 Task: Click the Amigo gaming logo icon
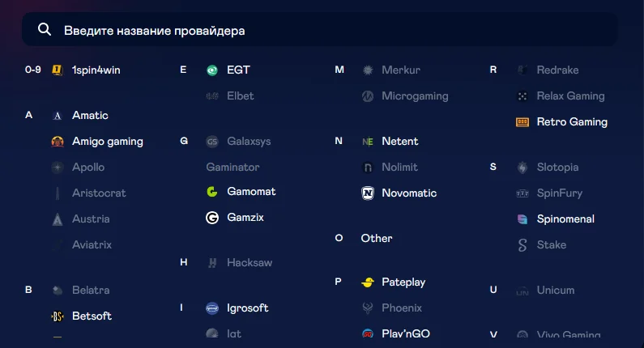tap(58, 142)
